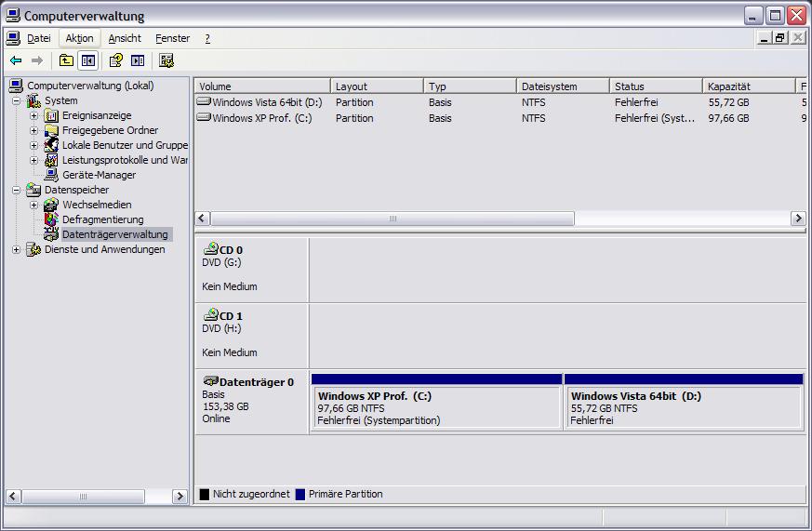Click the drive icon of Windows XP Prof. row

(204, 117)
